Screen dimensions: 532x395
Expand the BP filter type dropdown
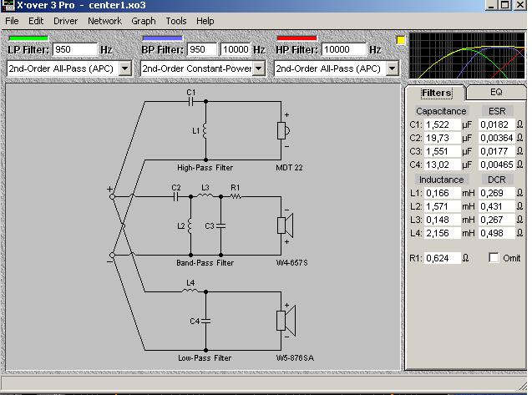pos(259,68)
